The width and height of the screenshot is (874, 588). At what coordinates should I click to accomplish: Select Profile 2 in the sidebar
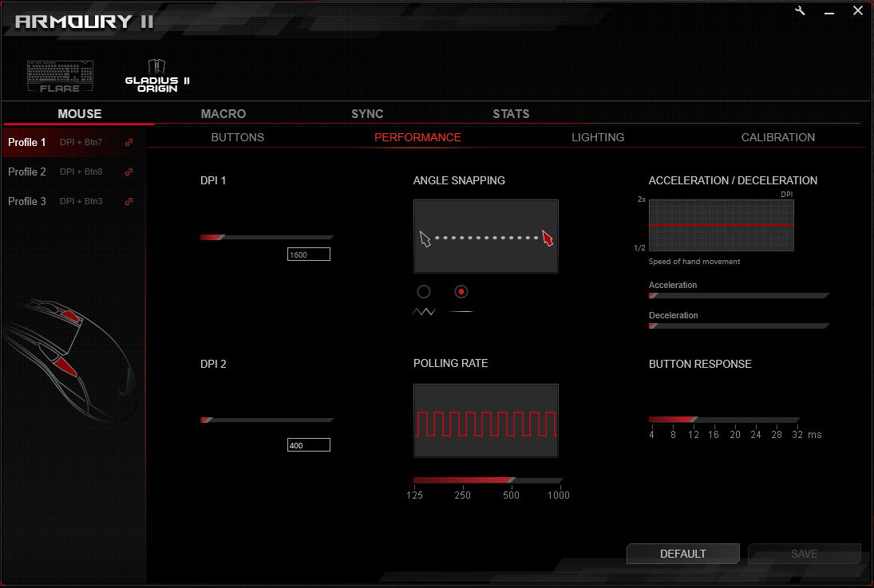(x=73, y=172)
